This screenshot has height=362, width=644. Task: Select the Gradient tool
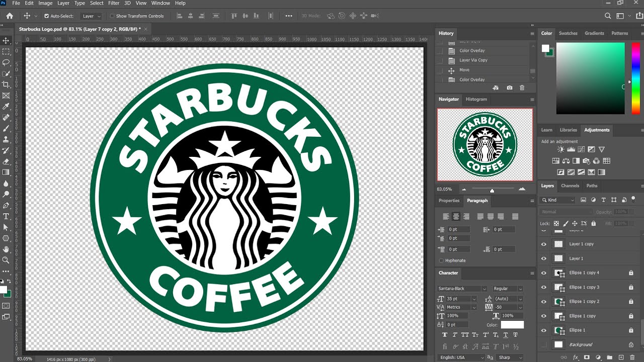click(x=6, y=172)
